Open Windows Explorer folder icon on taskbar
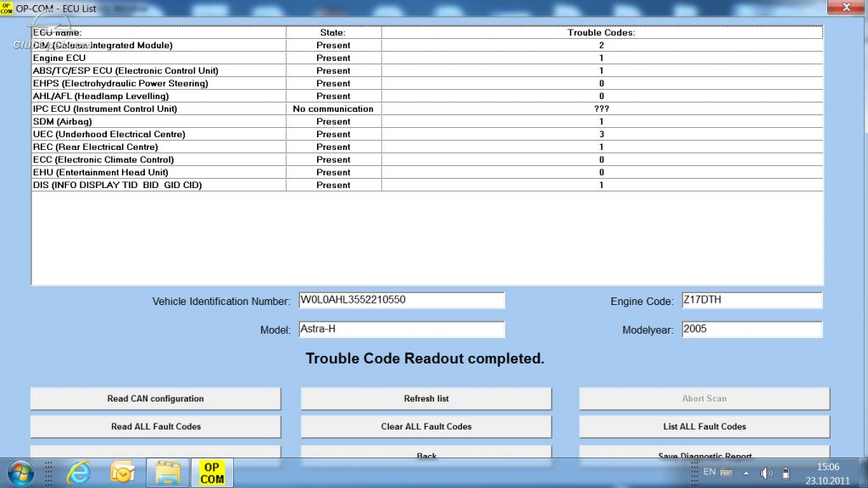This screenshot has width=868, height=488. 167,473
